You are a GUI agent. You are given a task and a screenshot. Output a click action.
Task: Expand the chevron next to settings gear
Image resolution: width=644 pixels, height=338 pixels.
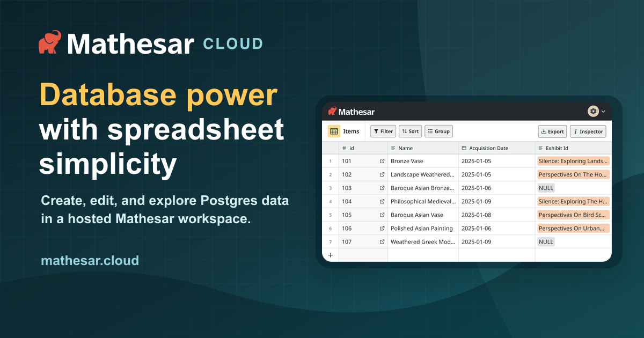[603, 112]
